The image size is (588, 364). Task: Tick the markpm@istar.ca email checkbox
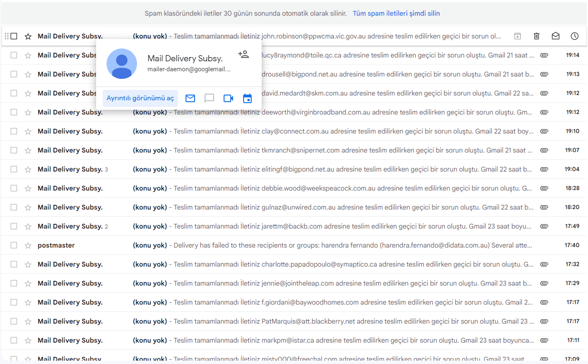(14, 340)
